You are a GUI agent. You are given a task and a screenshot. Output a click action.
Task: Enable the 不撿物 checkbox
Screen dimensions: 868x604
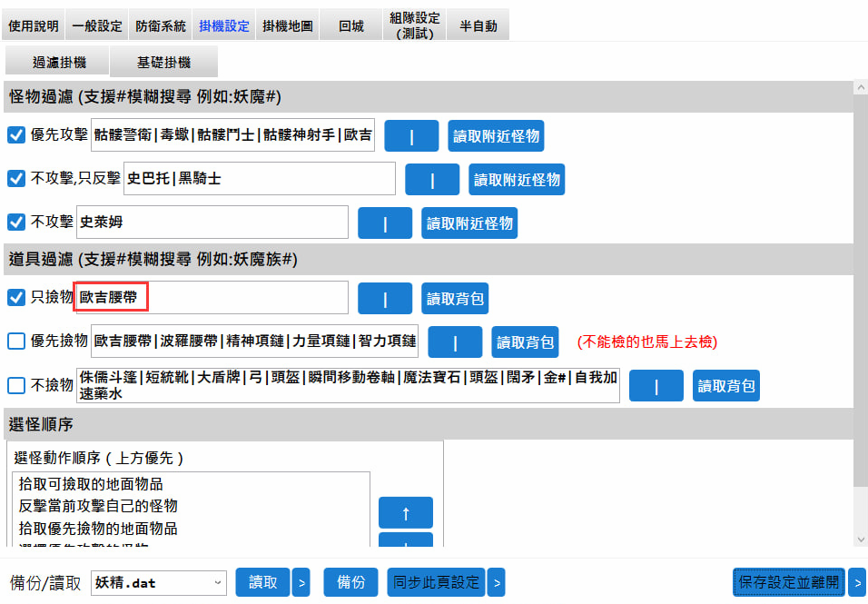pos(15,383)
